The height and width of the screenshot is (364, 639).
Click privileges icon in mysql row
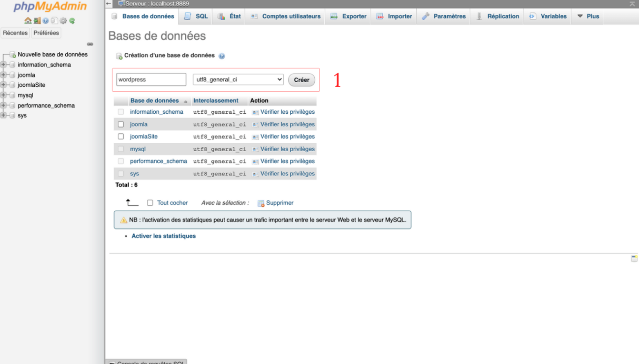255,149
